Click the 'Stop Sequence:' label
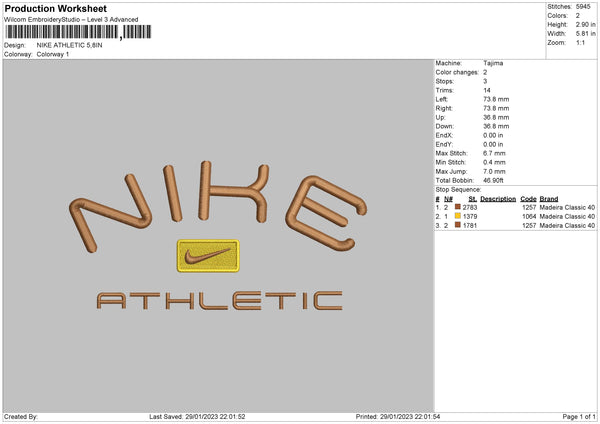 point(458,190)
